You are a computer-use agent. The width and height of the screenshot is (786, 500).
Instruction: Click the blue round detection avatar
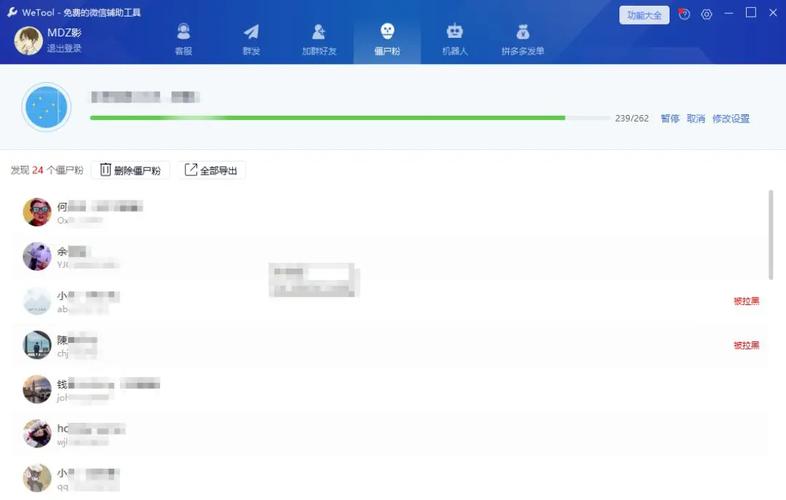[x=46, y=107]
